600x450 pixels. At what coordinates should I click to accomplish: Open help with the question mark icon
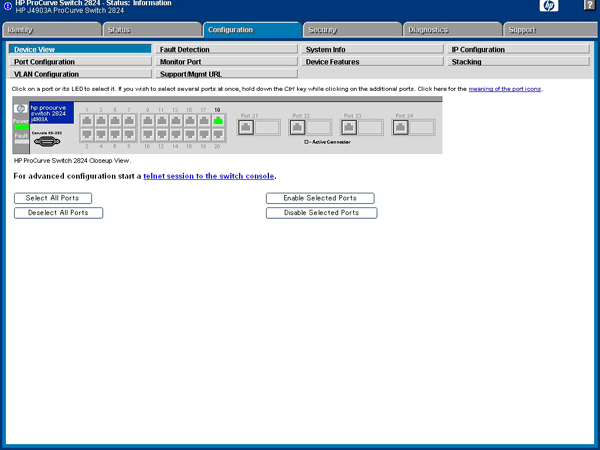pos(590,5)
